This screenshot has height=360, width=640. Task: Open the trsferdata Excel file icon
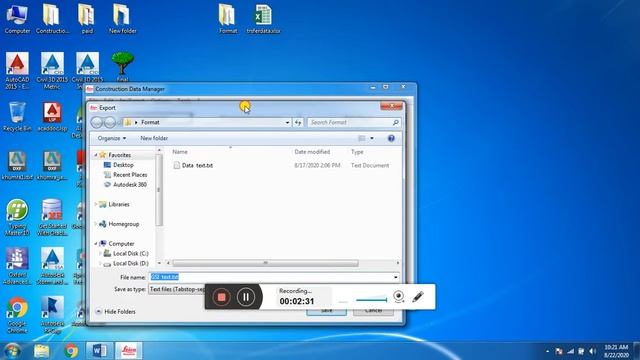(263, 19)
